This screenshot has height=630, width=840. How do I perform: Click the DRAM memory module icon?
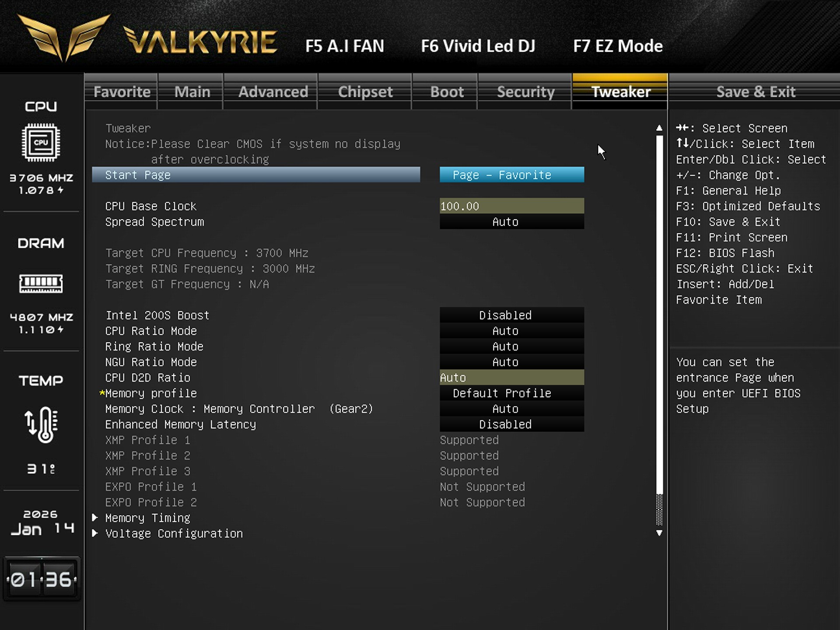[x=41, y=283]
